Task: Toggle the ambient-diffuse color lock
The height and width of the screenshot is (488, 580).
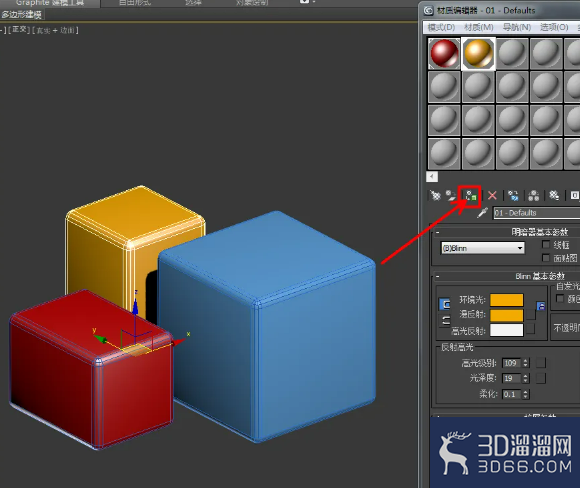Action: pyautogui.click(x=444, y=304)
